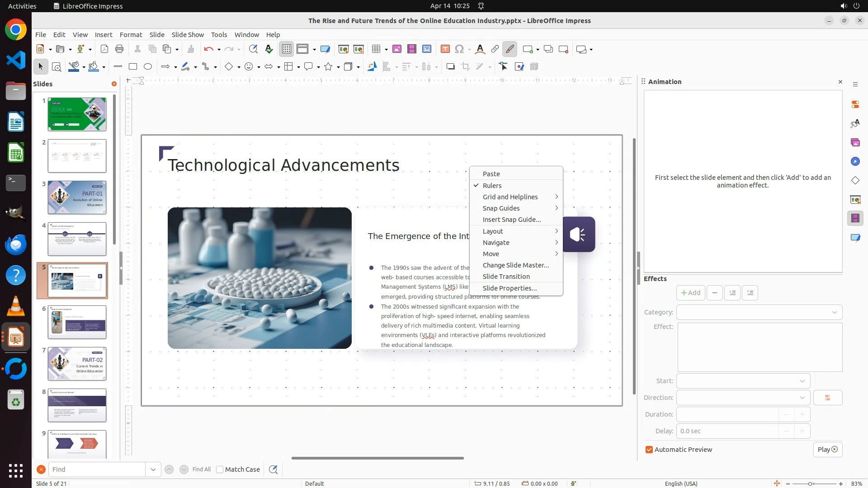Click the Insert Image toolbar icon
This screenshot has width=868, height=488.
[x=396, y=49]
